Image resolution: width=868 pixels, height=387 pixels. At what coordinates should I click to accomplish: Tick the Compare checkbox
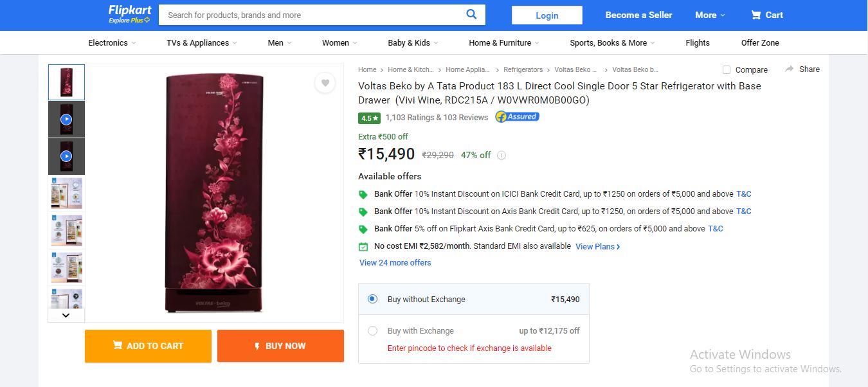click(x=727, y=69)
